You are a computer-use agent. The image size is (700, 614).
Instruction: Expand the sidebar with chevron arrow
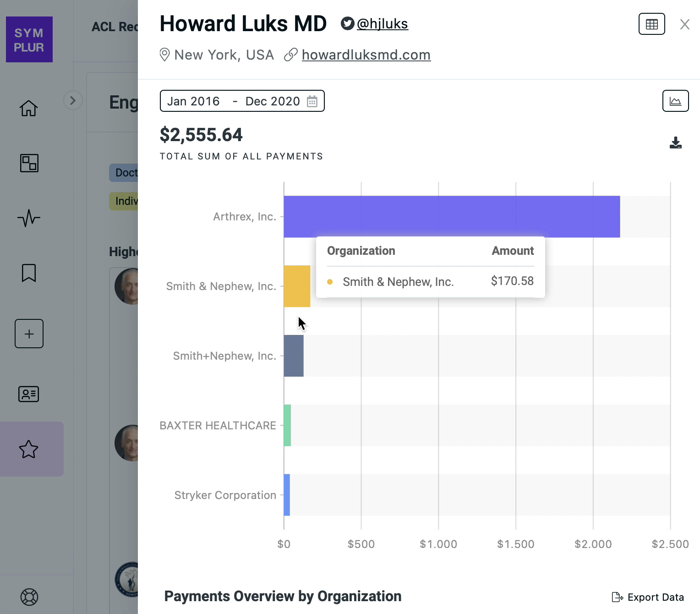click(73, 100)
